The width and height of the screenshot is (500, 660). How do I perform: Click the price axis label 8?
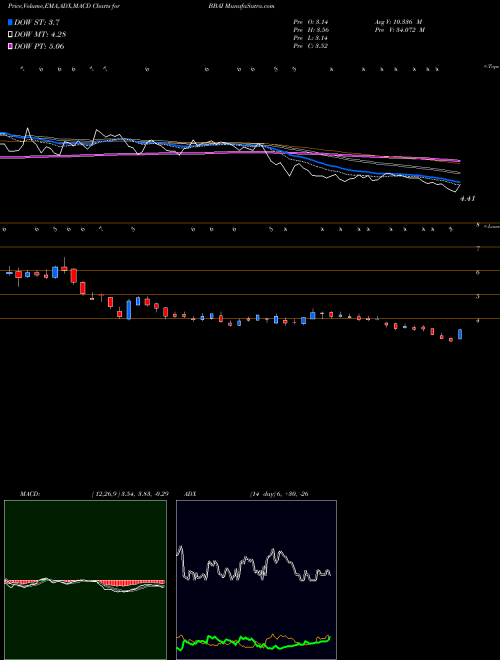[478, 225]
